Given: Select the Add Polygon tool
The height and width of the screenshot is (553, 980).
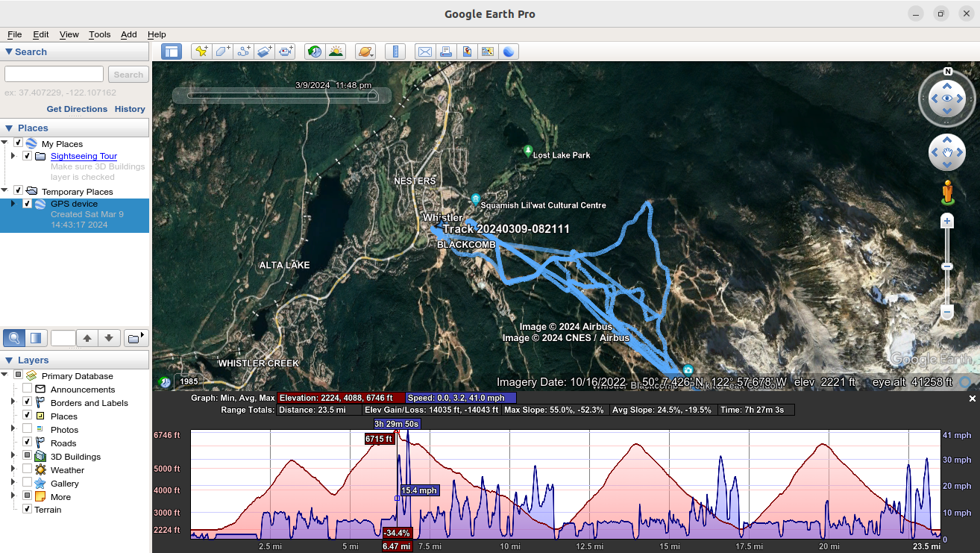Looking at the screenshot, I should [222, 51].
